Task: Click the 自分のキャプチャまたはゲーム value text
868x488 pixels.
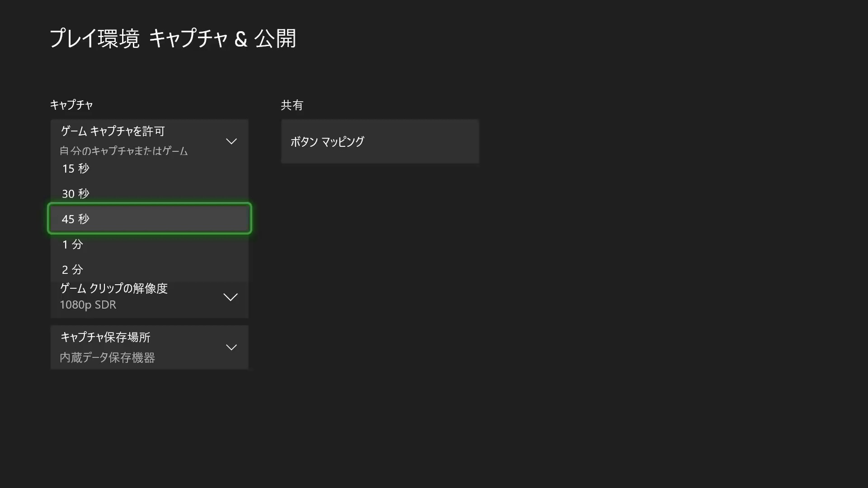Action: [x=123, y=151]
